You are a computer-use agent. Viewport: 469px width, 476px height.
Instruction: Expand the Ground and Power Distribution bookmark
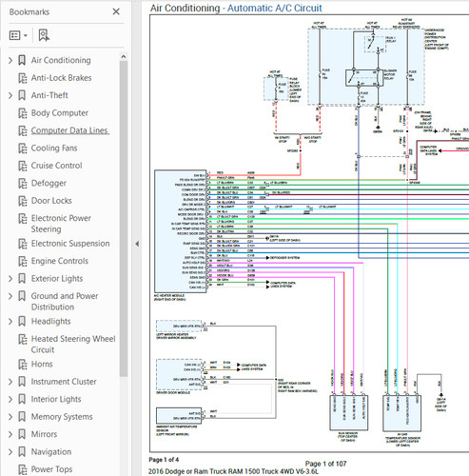(x=10, y=296)
